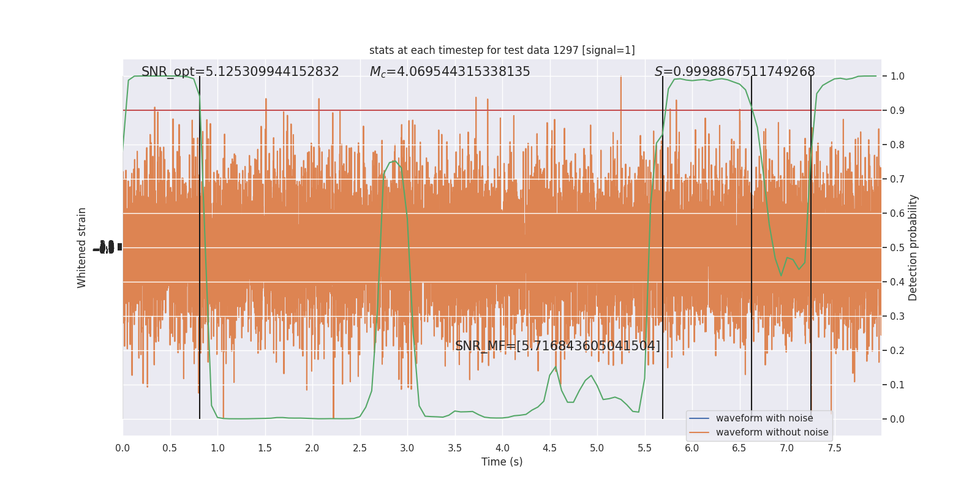Click the S=0.9998867511749268 annotation
This screenshot has height=490, width=980.
point(734,72)
